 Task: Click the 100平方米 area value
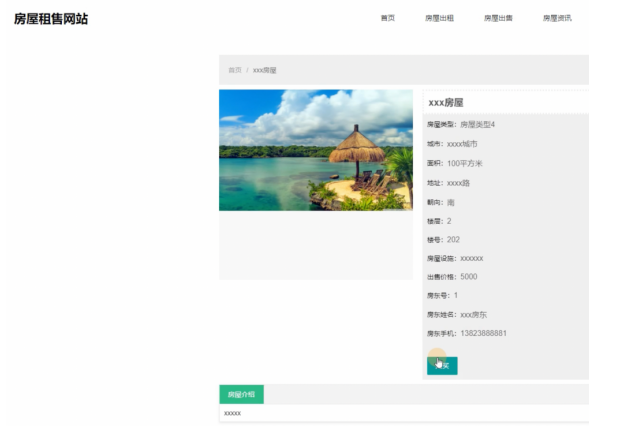[465, 163]
